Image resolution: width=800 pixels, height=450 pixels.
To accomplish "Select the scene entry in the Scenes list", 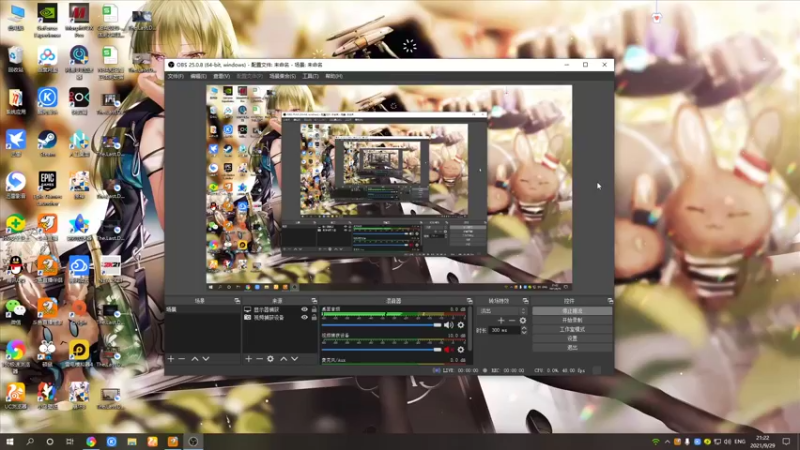I will [203, 310].
